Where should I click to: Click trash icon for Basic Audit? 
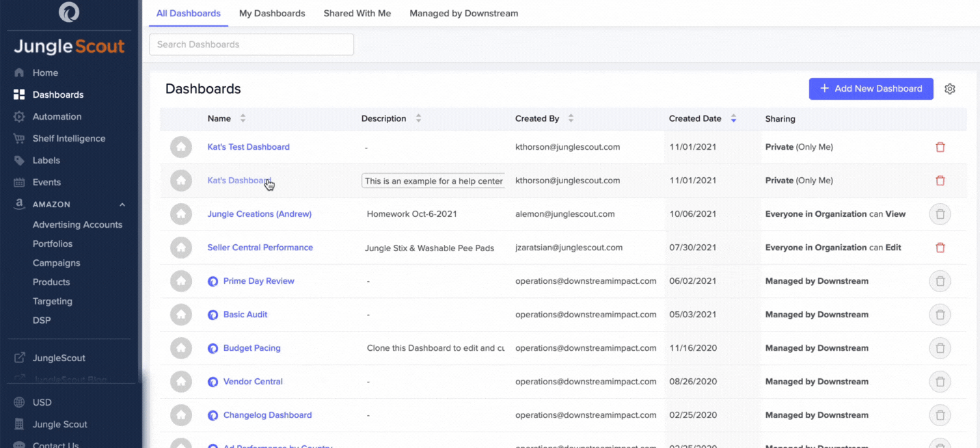pos(940,315)
